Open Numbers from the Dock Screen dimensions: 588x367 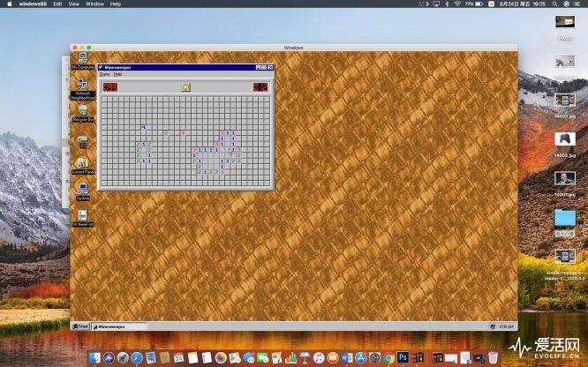click(290, 357)
